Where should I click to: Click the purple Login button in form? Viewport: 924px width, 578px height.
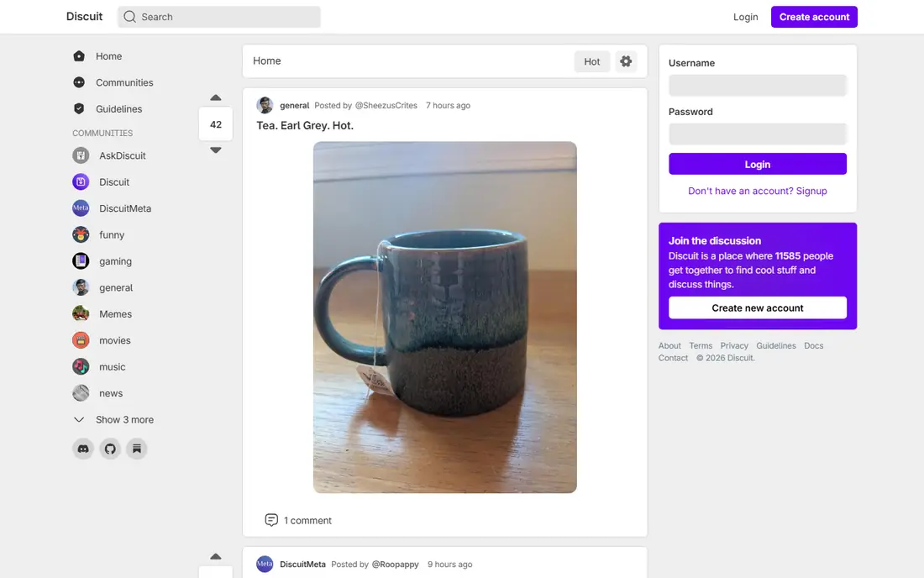(x=757, y=164)
